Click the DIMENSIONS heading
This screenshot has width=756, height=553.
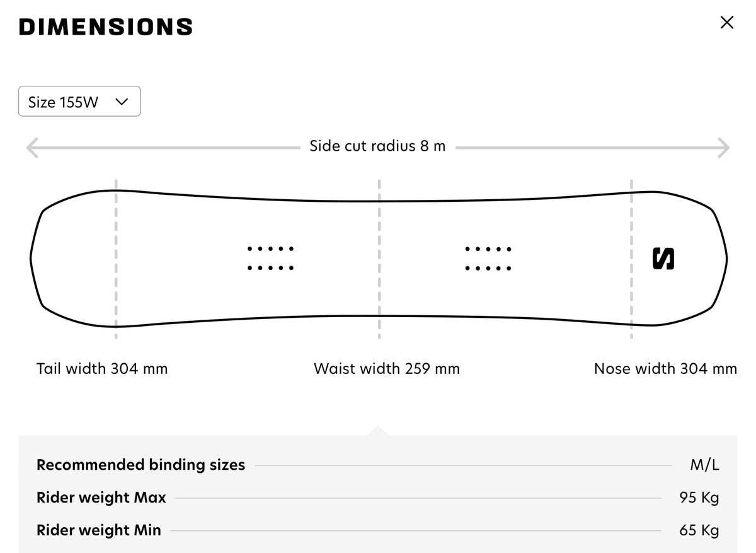point(106,27)
